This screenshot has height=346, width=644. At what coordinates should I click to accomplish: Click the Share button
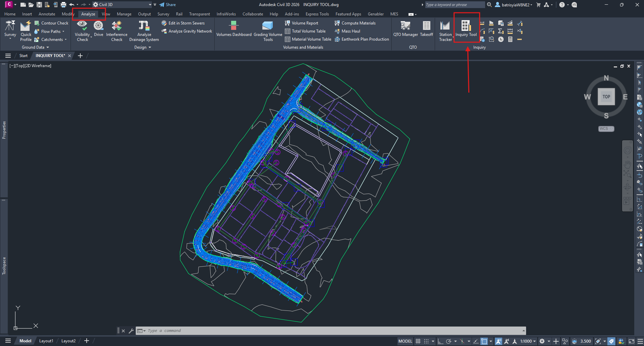[x=167, y=5]
